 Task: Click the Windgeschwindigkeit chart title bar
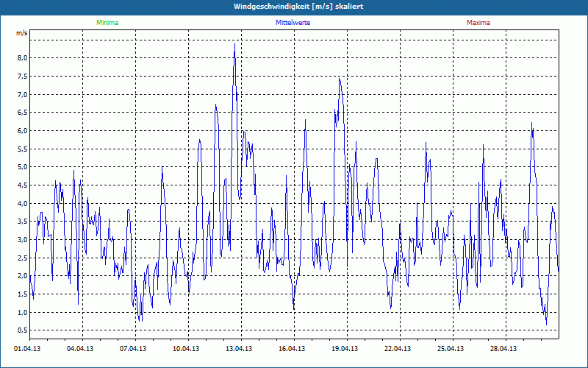tap(294, 7)
